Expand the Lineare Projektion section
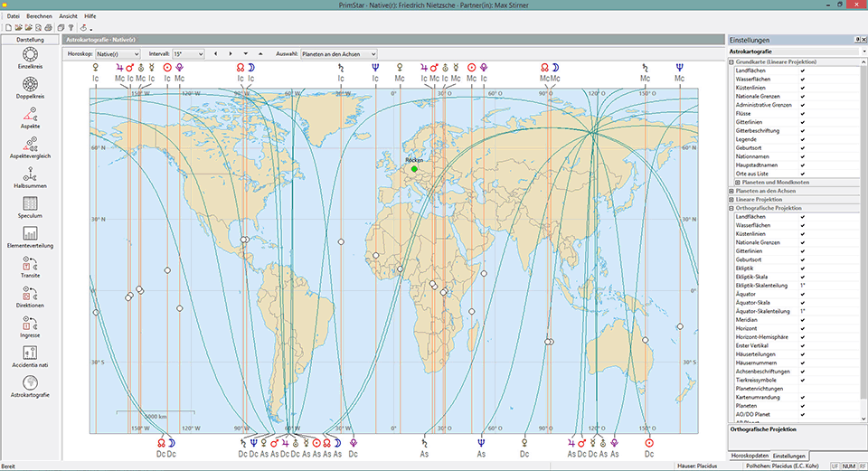 [731, 199]
